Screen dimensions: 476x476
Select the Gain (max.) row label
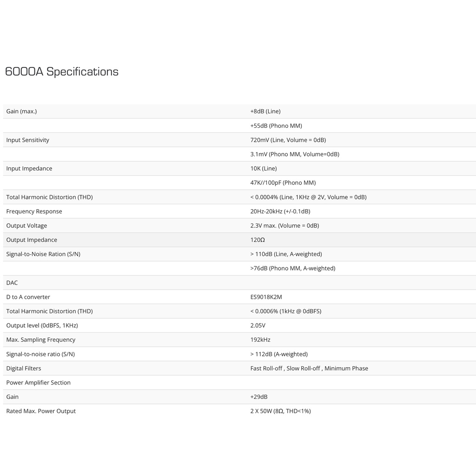[x=21, y=112]
